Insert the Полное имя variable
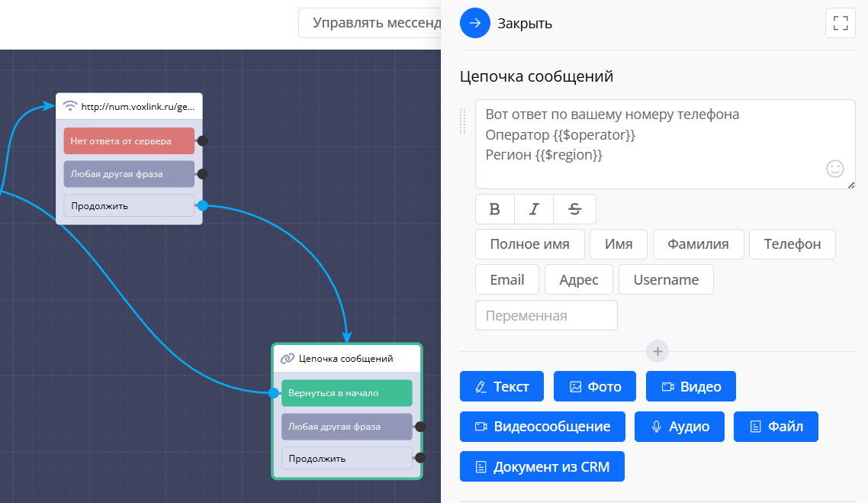Image resolution: width=868 pixels, height=503 pixels. [529, 244]
